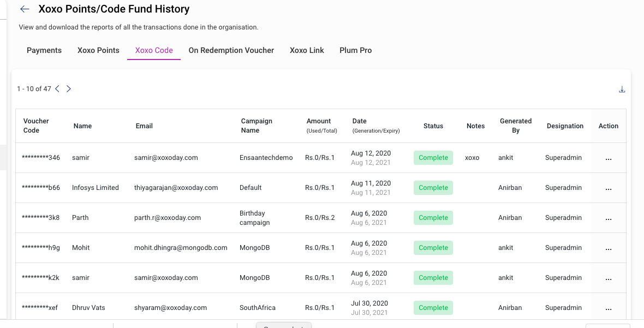Screen dimensions: 644x328
Task: Open action menu for Infosys Limited row
Action: point(609,188)
